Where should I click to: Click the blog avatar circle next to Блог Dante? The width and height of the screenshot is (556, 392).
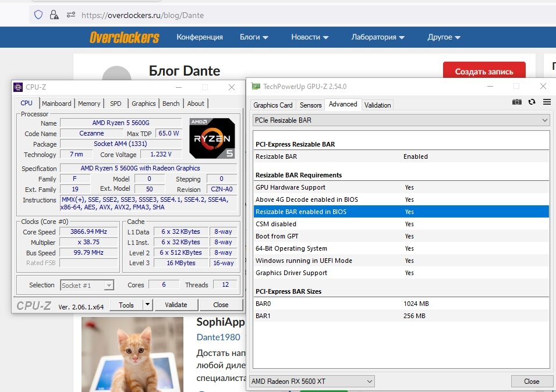pos(116,74)
